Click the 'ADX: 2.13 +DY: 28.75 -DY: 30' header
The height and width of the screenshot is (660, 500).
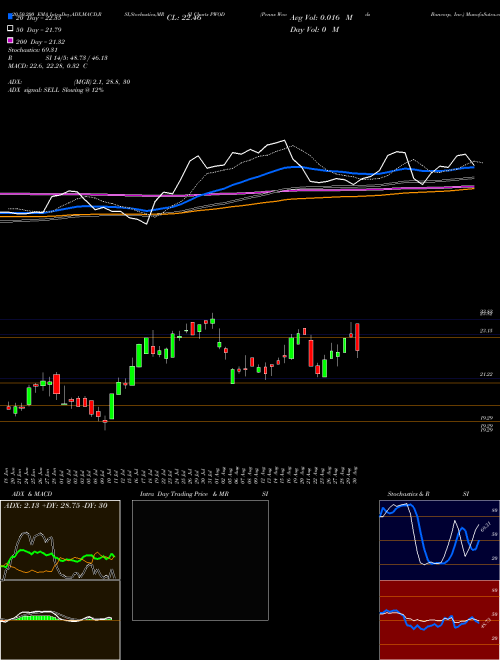pyautogui.click(x=55, y=506)
